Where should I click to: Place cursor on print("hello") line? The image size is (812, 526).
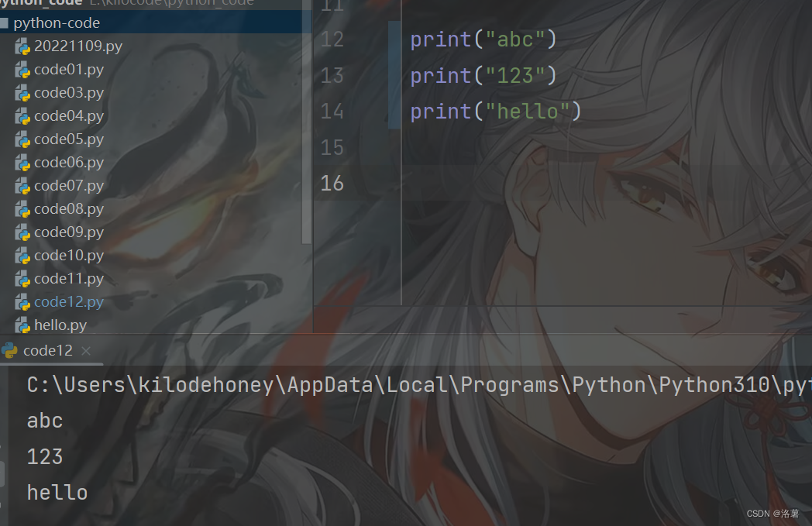496,112
